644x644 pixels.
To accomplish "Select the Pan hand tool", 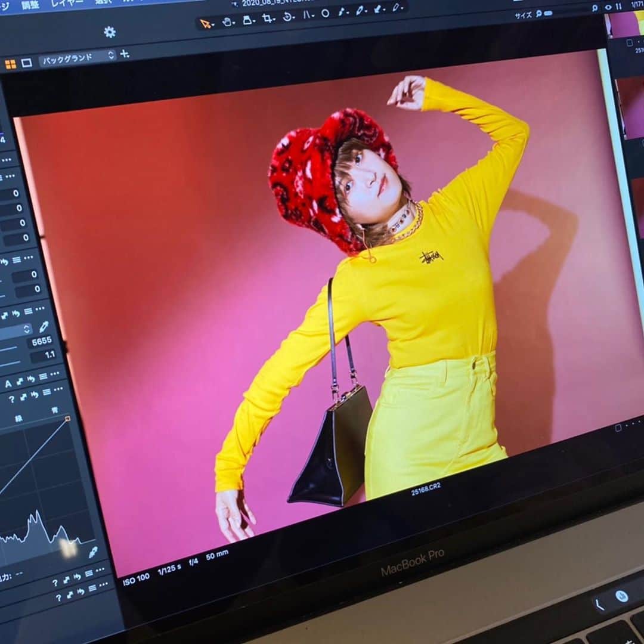I will (x=227, y=22).
